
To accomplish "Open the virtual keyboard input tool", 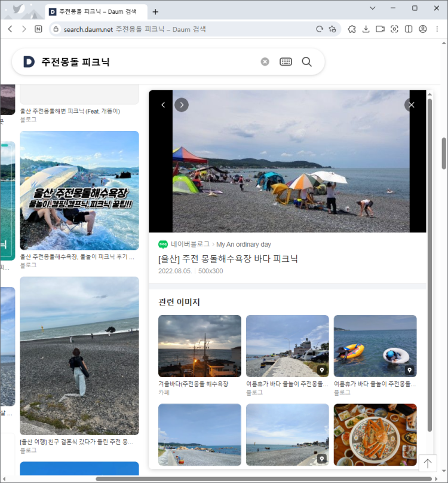I will pyautogui.click(x=286, y=62).
